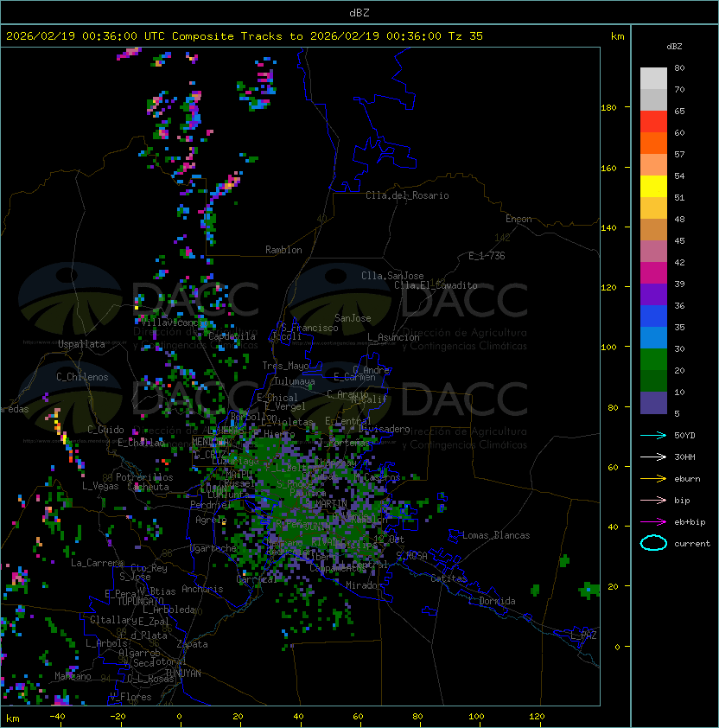Viewport: 719px width, 728px height.
Task: Click the 'Zapata' map label
Action: [192, 644]
